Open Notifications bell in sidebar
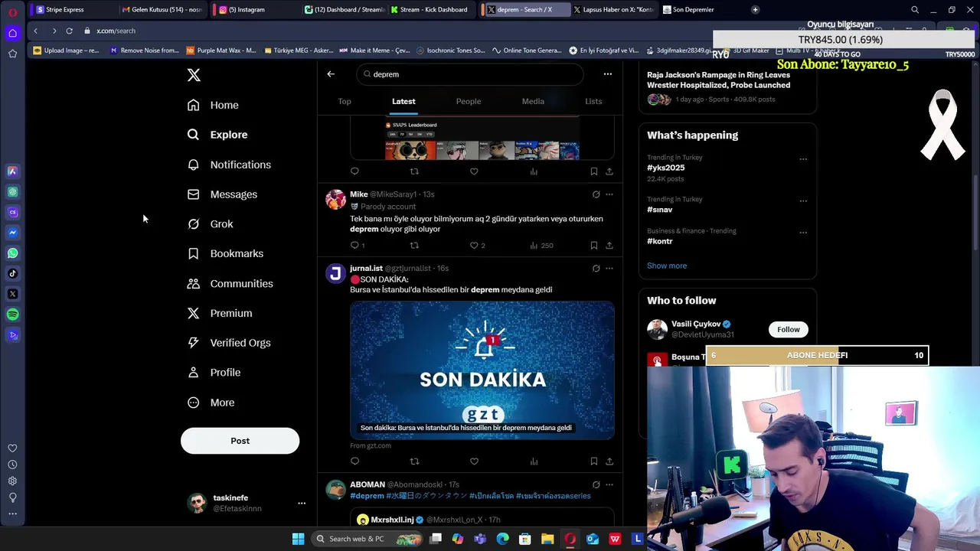The width and height of the screenshot is (980, 551). [x=230, y=165]
